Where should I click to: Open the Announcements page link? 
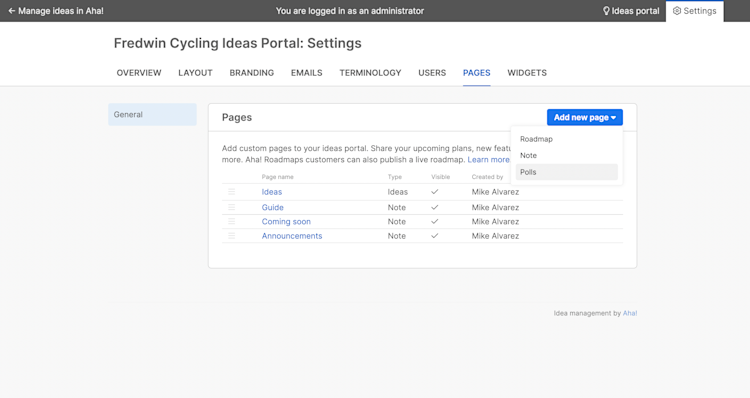point(292,236)
